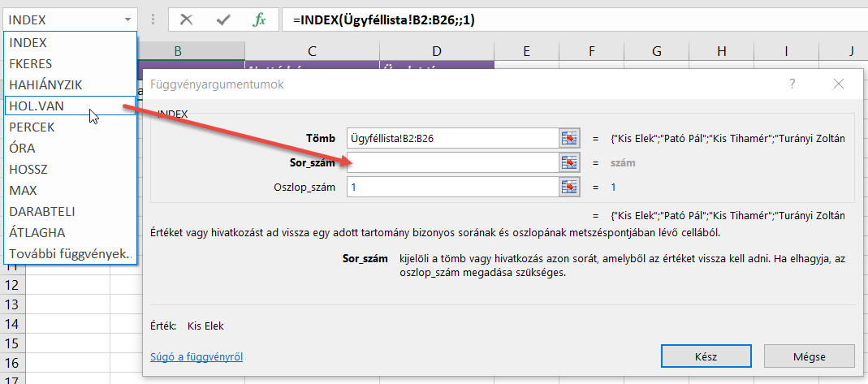
Task: Close the Függvényargumentumok dialog
Action: point(839,84)
